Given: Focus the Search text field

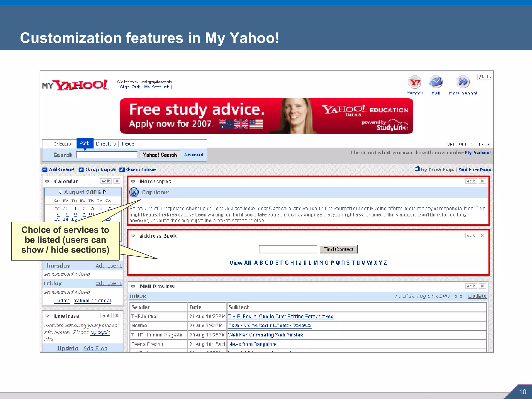Looking at the screenshot, I should [x=107, y=155].
